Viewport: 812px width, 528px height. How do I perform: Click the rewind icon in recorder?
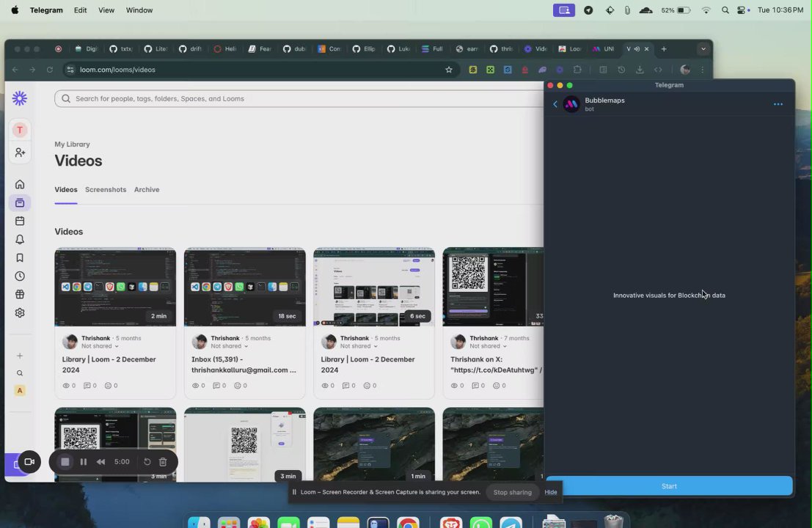(101, 462)
